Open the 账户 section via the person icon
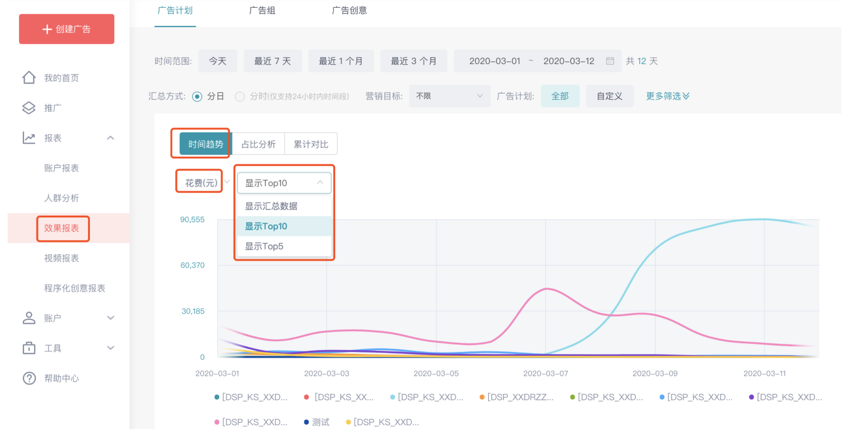Screen dimensions: 868x441 click(29, 318)
